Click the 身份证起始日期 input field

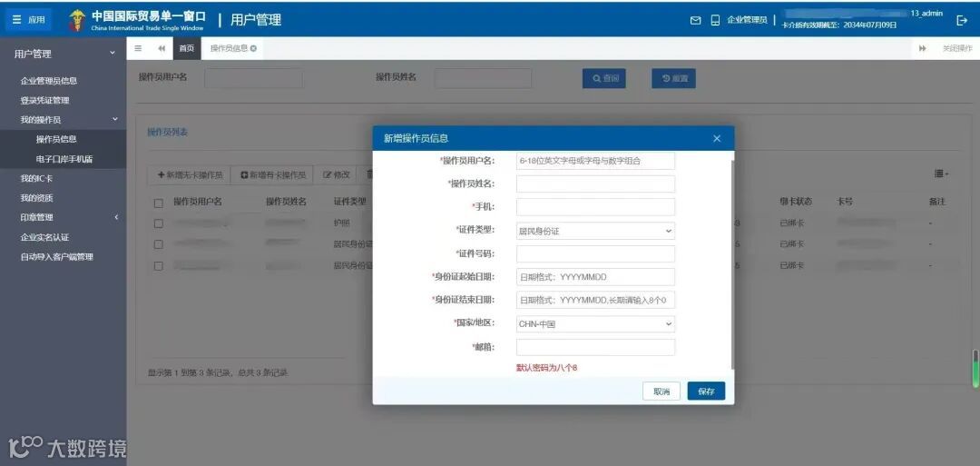click(x=595, y=277)
